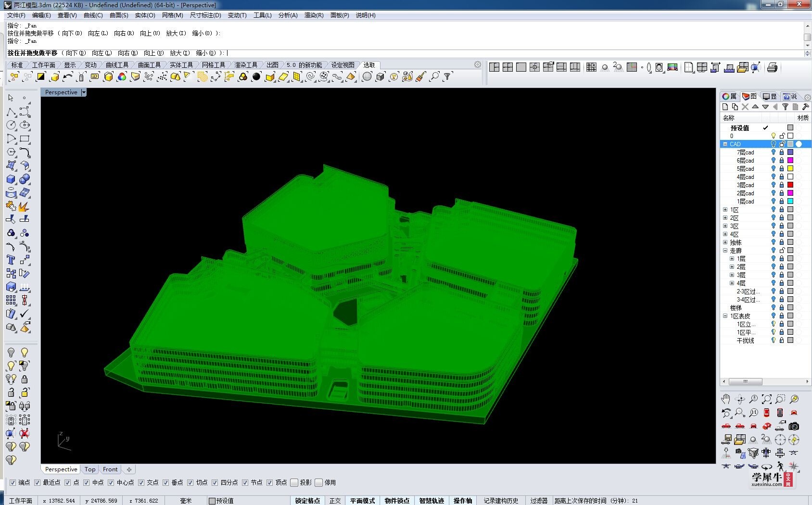
Task: Click the color wheel sphere icon
Action: tap(122, 76)
